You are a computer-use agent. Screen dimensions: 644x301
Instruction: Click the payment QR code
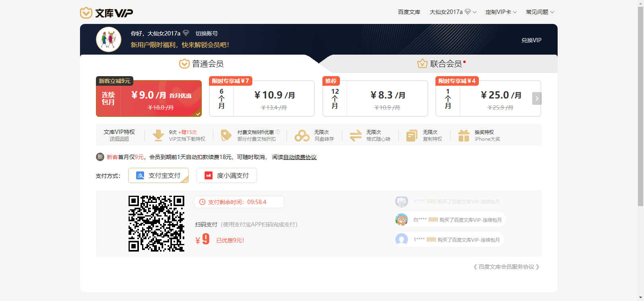click(x=156, y=224)
